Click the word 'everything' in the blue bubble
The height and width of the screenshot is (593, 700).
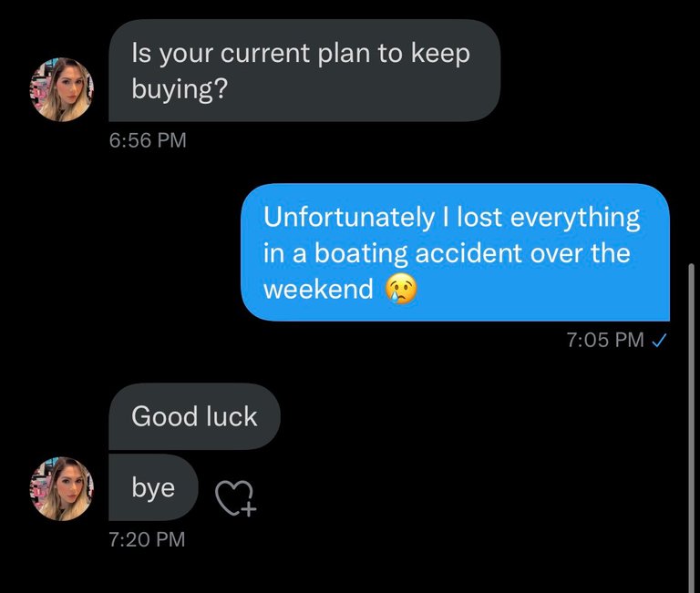pyautogui.click(x=575, y=218)
